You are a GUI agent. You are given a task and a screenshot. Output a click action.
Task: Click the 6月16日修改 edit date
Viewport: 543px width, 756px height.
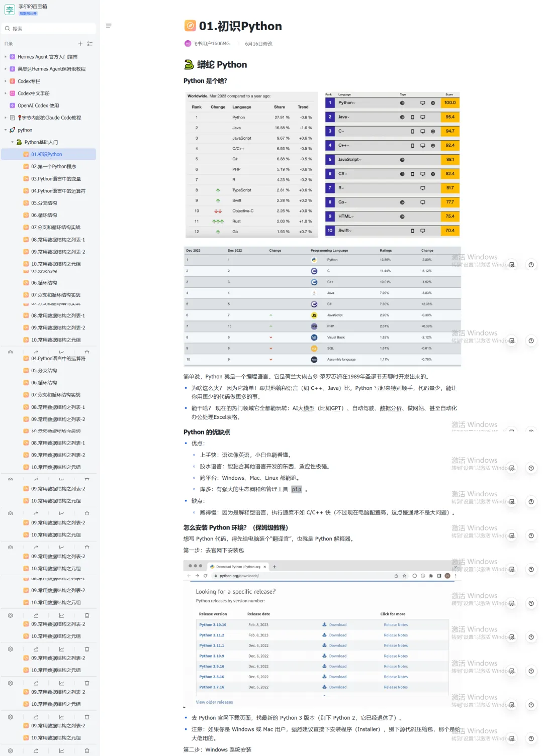coord(258,44)
